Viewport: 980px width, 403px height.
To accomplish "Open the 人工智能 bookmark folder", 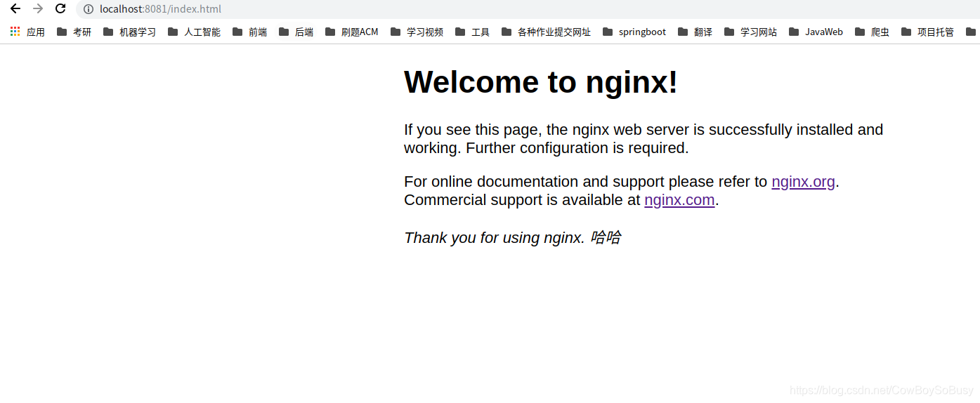I will coord(194,32).
